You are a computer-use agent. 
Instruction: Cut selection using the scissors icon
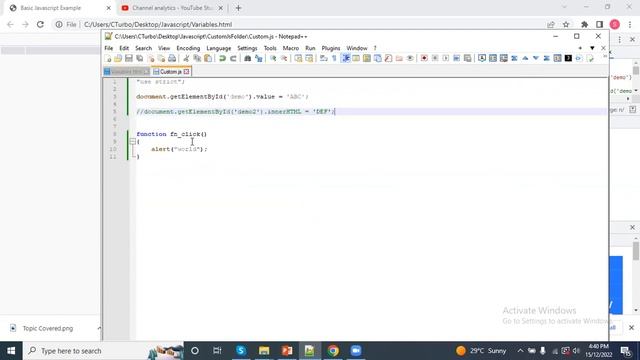(x=186, y=59)
